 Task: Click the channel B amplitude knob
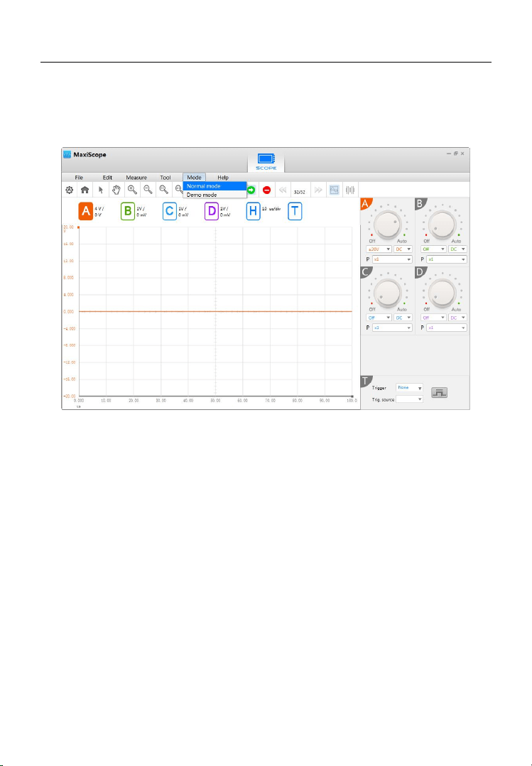pyautogui.click(x=442, y=225)
